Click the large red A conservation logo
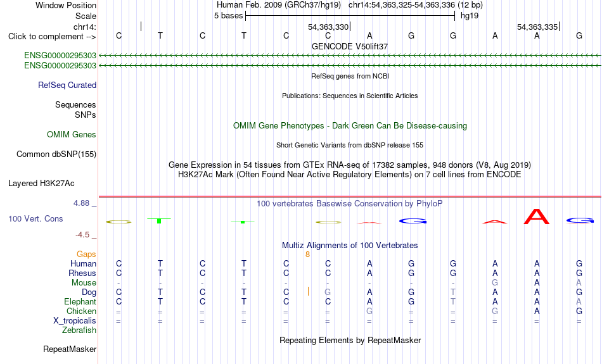 point(537,217)
